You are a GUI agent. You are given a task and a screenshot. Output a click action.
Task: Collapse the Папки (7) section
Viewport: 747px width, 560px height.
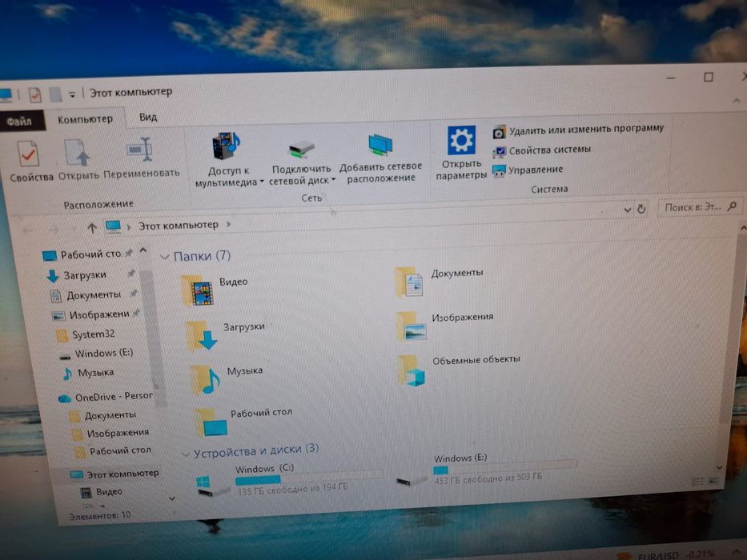click(165, 257)
